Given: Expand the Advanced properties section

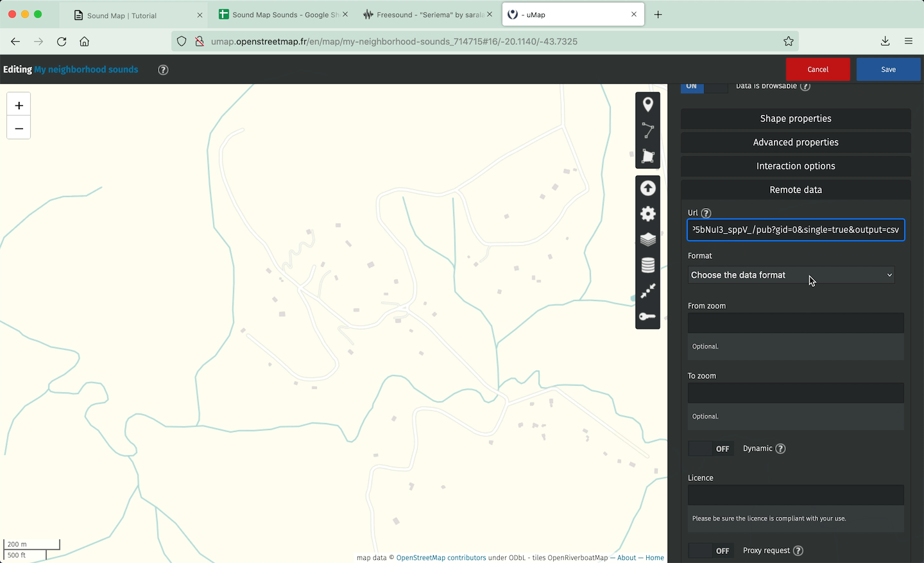Looking at the screenshot, I should [x=795, y=143].
